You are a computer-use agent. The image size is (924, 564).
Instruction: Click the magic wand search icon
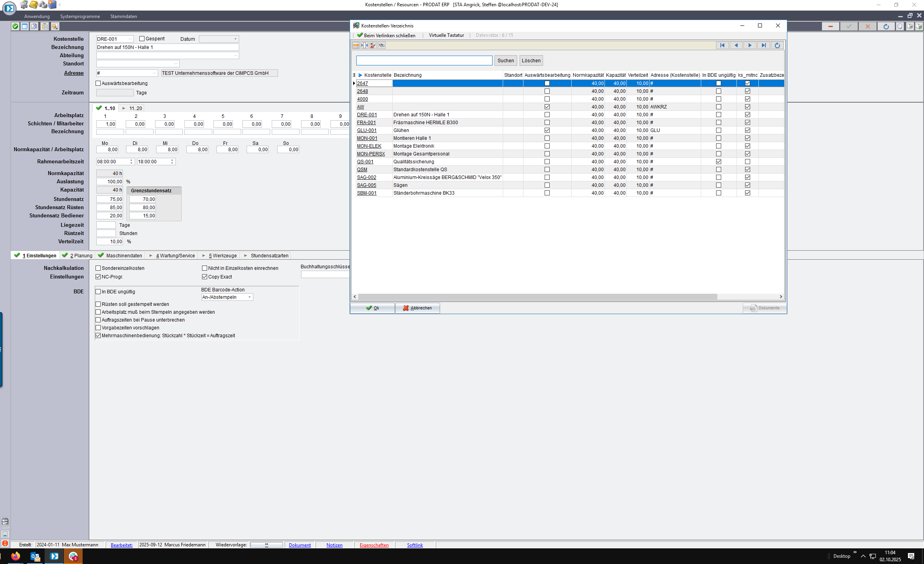pyautogui.click(x=55, y=27)
